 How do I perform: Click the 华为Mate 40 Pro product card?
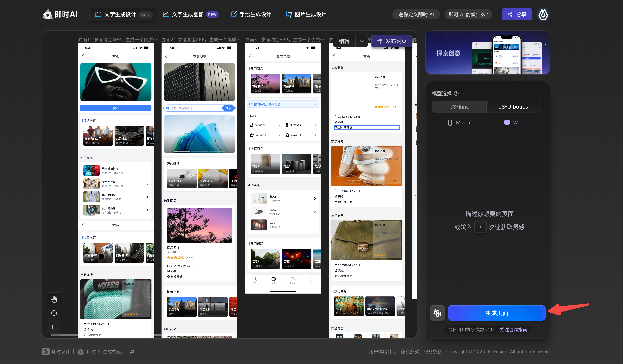click(x=380, y=306)
